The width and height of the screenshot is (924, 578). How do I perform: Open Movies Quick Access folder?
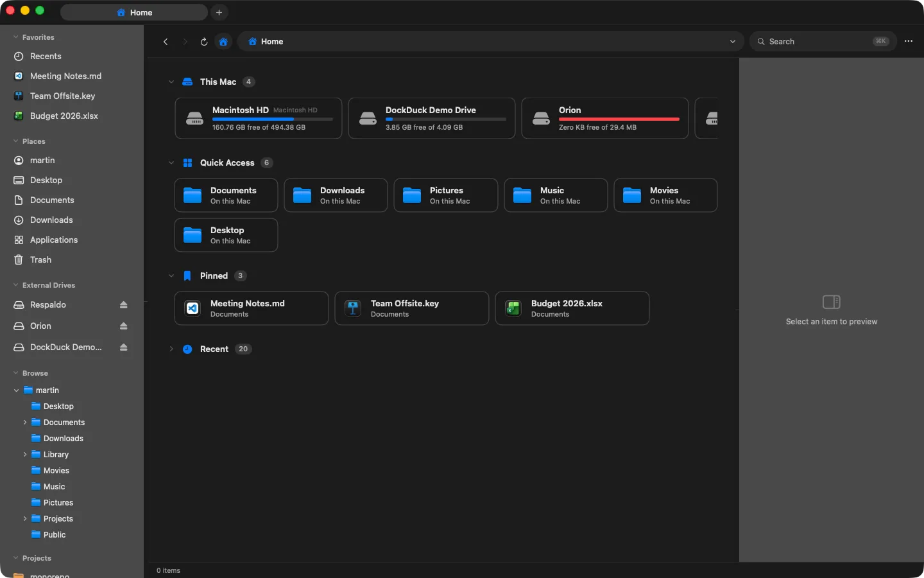point(665,195)
